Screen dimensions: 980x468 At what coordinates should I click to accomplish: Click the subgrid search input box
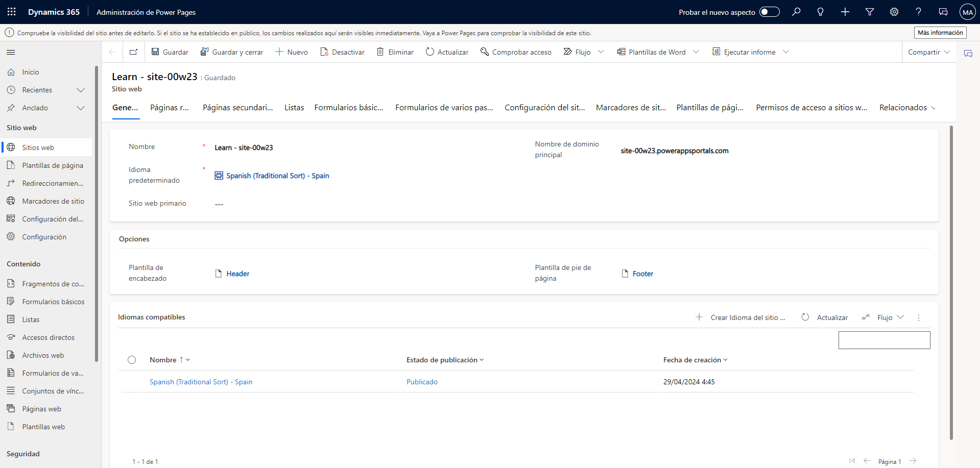(x=884, y=340)
